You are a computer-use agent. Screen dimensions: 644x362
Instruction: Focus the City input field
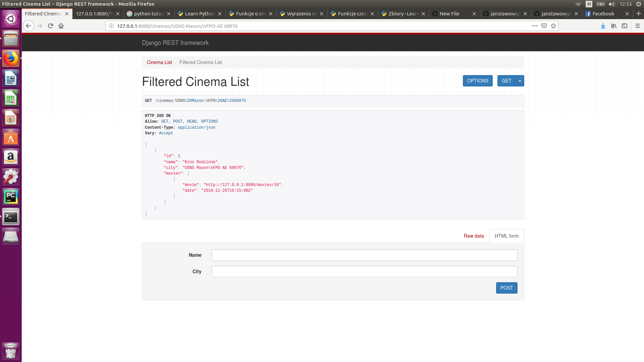364,271
